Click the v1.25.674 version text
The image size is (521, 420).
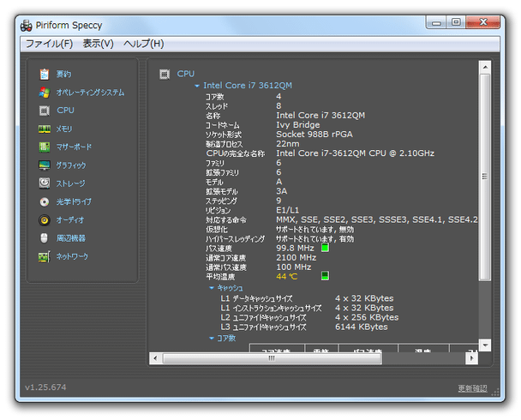pos(45,387)
